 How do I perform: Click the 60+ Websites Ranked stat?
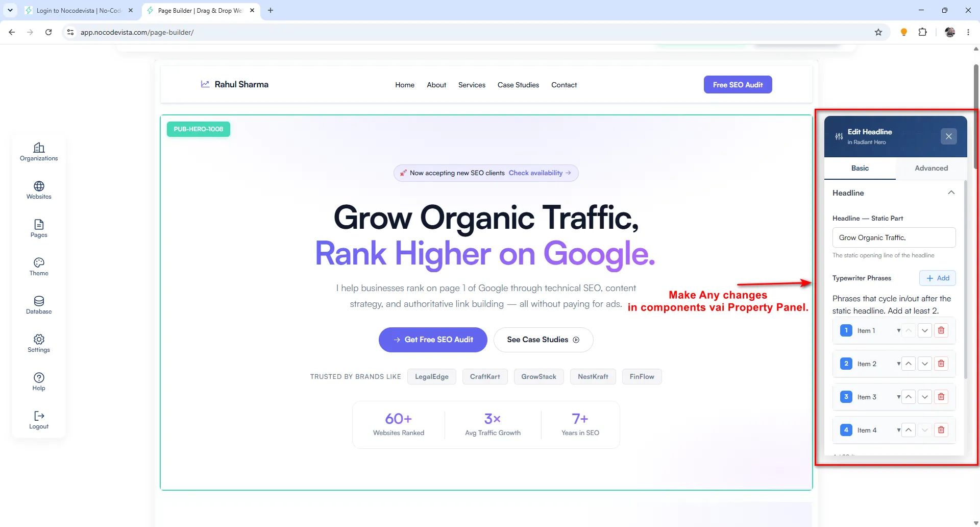(399, 424)
